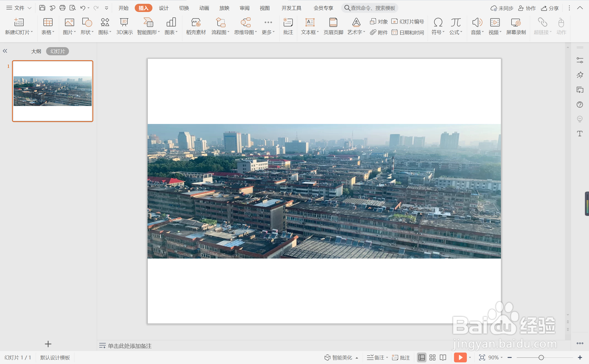Screen dimensions: 589x364
Task: Open Header and Footer (页眉页脚)
Action: (x=333, y=26)
